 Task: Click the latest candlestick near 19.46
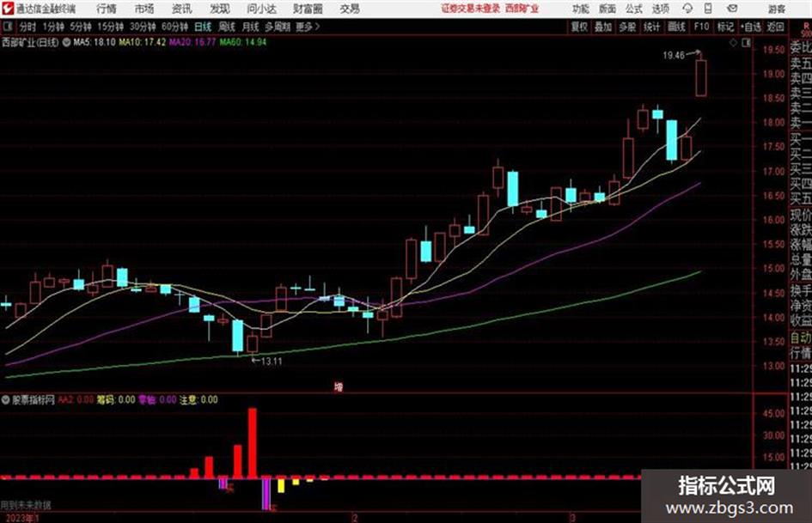tap(700, 77)
